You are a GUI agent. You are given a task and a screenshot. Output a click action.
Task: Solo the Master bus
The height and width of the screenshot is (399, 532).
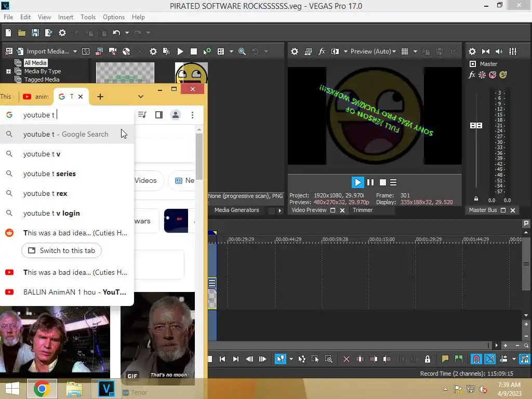pyautogui.click(x=503, y=75)
